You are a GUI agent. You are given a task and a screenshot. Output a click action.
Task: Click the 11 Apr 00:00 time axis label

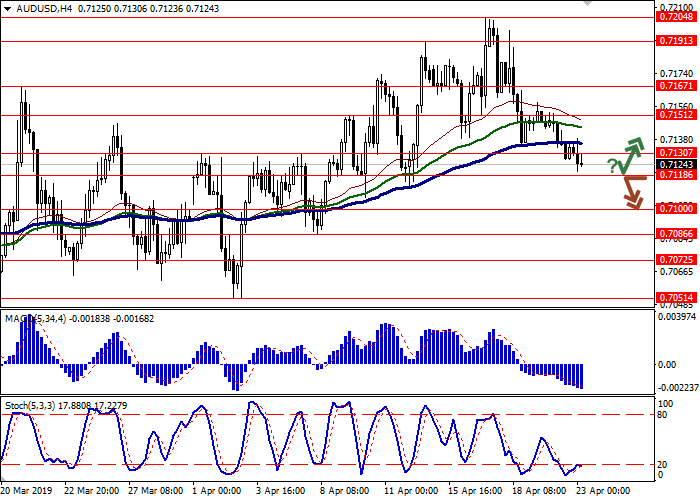(411, 491)
